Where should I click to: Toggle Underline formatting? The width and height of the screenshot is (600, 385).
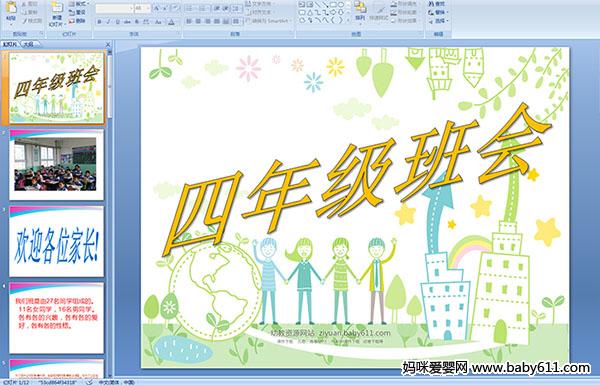click(x=117, y=22)
